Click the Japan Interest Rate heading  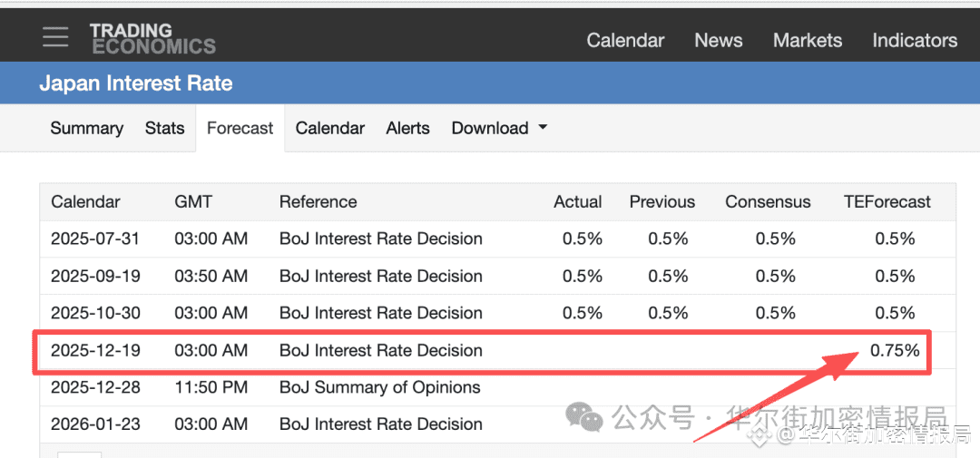coord(136,83)
